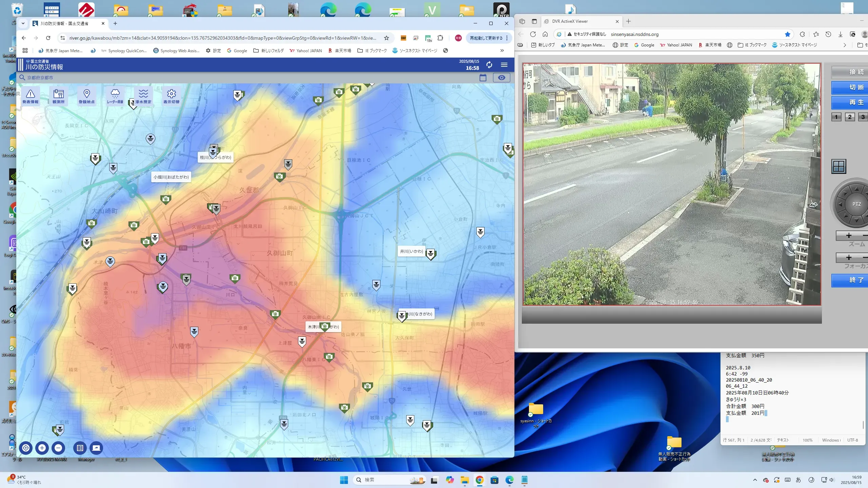The image size is (868, 488).
Task: Open the 表示切替 display settings gear
Action: tap(171, 96)
